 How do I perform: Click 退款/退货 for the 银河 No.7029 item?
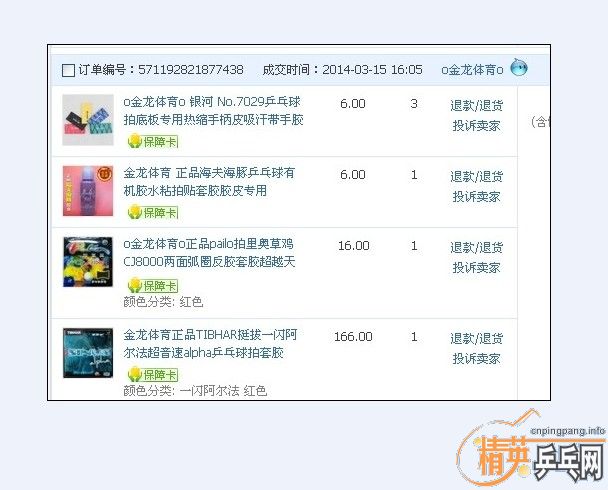tap(476, 105)
